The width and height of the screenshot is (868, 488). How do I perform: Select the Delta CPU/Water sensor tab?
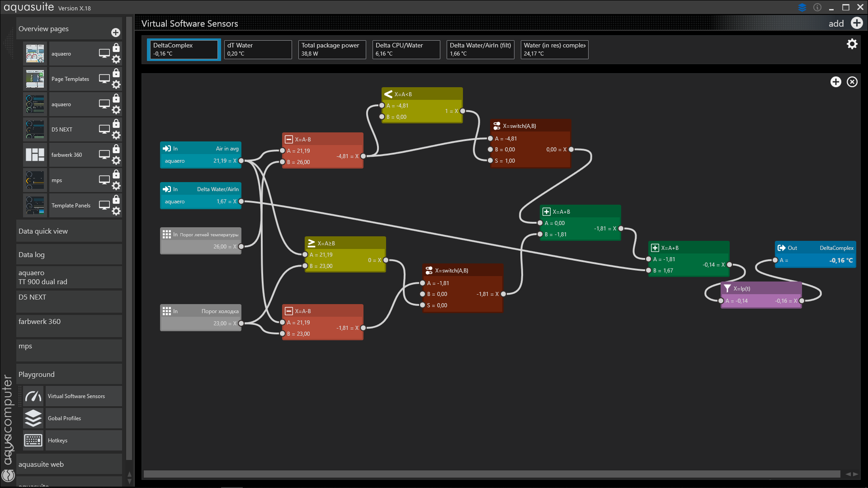[406, 49]
